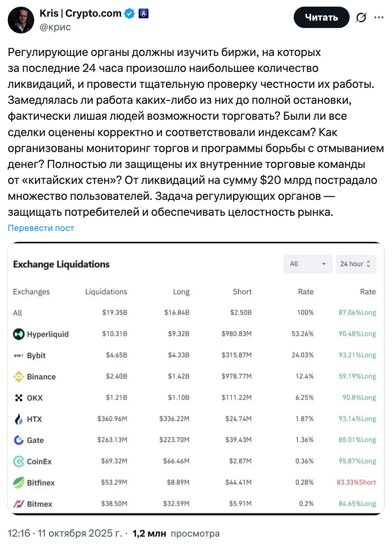Click the Grok slash-circle icon
392x546 pixels.
coord(361,17)
